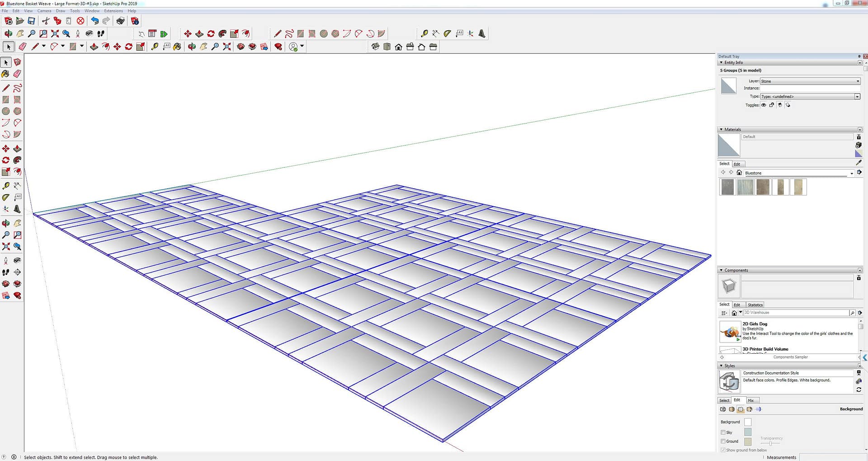Viewport: 868px width, 461px height.
Task: Open the Bluestone material collection dropdown
Action: point(852,173)
